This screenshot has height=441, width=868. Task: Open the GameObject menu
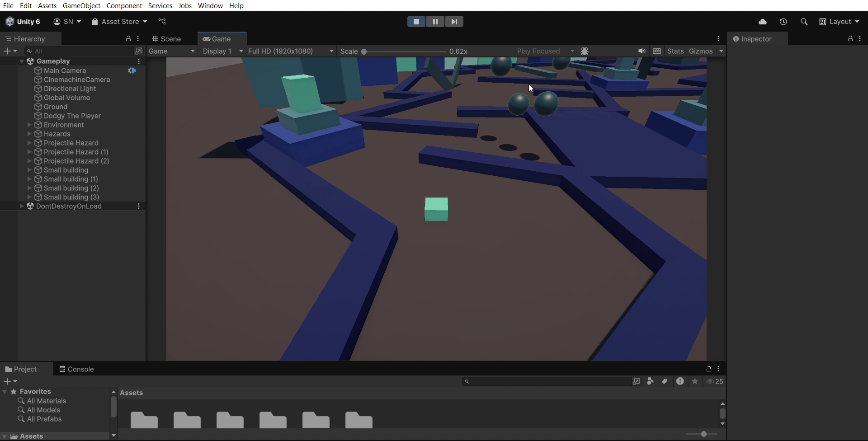[81, 6]
